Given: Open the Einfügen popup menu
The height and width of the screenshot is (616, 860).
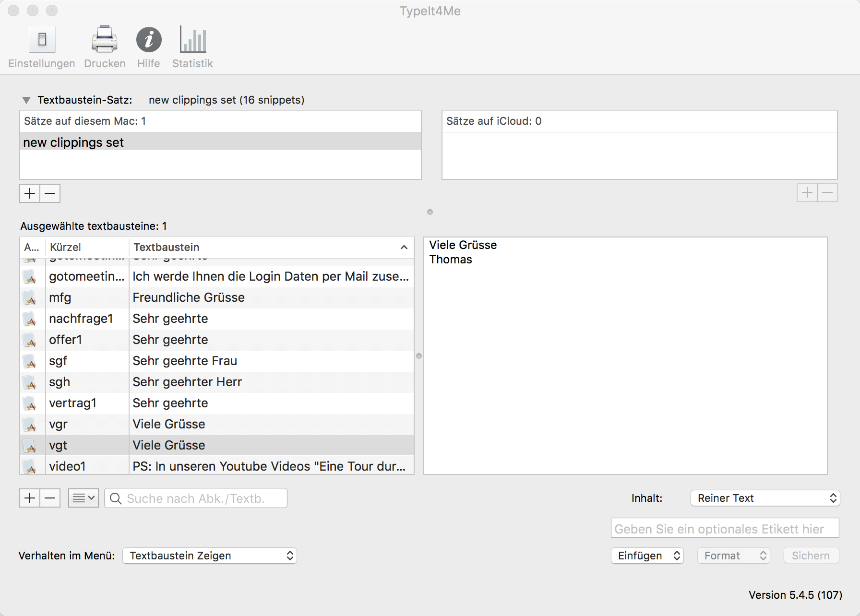Looking at the screenshot, I should pos(647,556).
